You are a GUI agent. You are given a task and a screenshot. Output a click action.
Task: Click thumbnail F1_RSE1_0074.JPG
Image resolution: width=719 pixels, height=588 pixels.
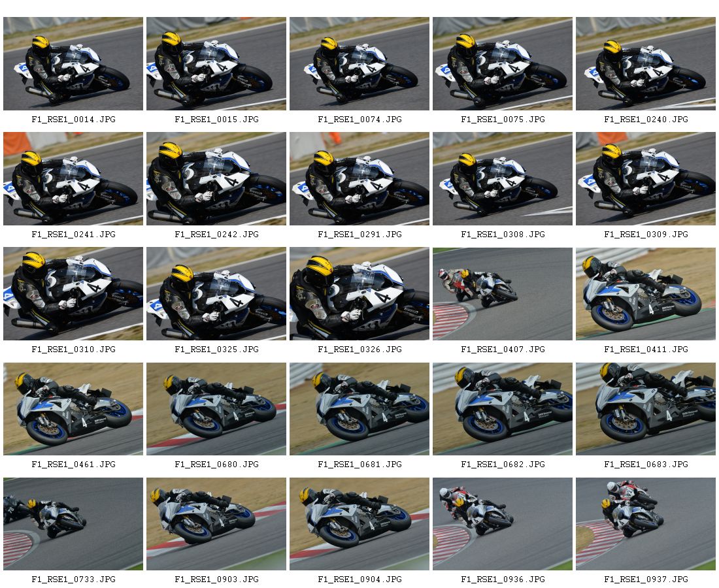(x=359, y=64)
